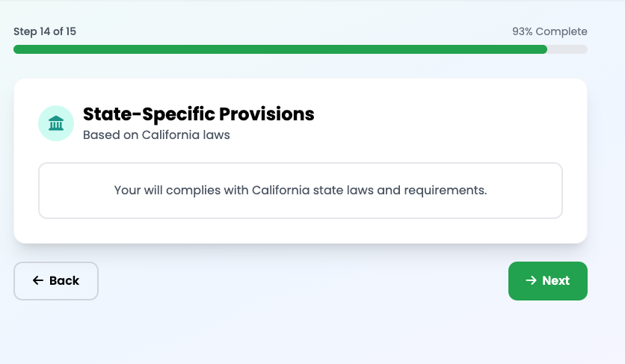Click the green filled portion of progress bar
This screenshot has height=364, width=625.
pos(280,49)
